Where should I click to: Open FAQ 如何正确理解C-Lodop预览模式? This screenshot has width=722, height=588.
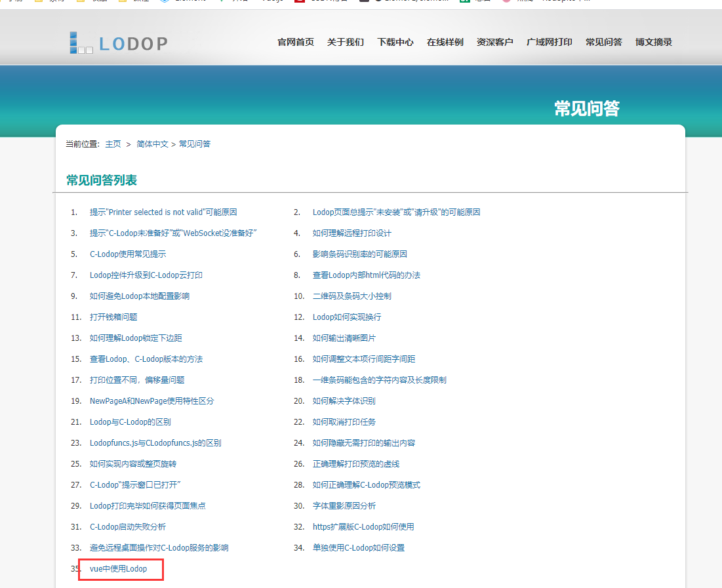tap(367, 484)
